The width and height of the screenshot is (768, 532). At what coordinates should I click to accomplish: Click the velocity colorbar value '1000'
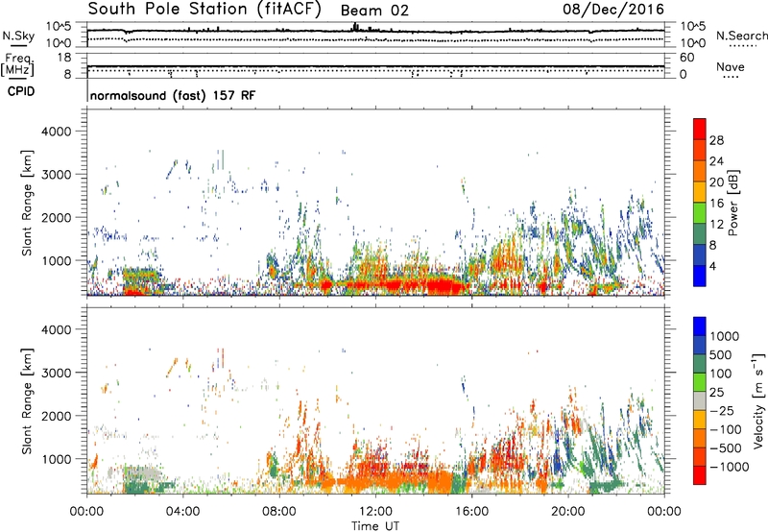(725, 336)
